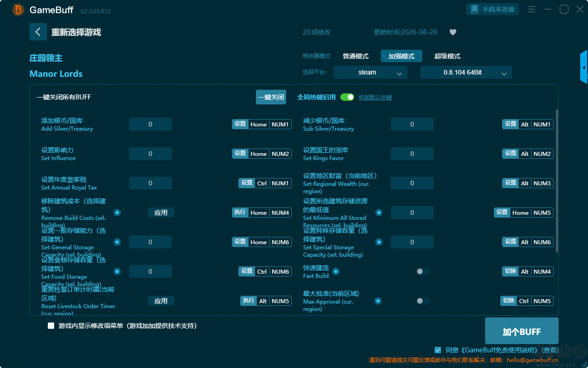Viewport: 588px width, 368px height.
Task: Click 执行 for Remove Build Costs
Action: (240, 213)
